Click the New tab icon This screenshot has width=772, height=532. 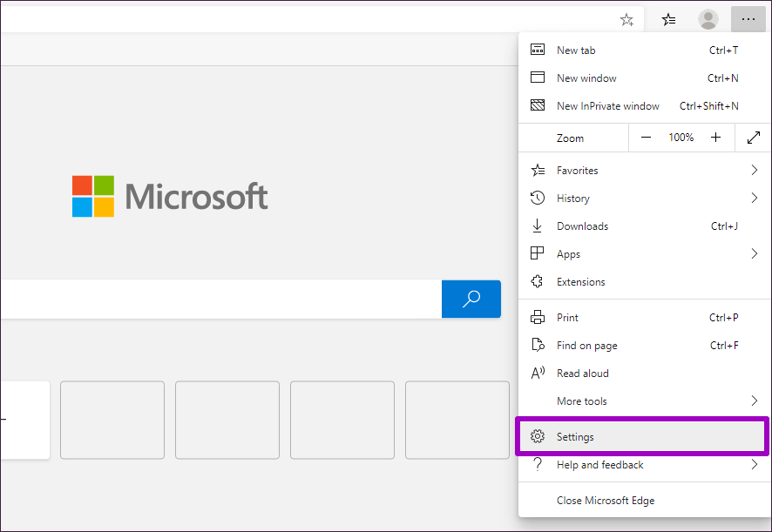537,50
